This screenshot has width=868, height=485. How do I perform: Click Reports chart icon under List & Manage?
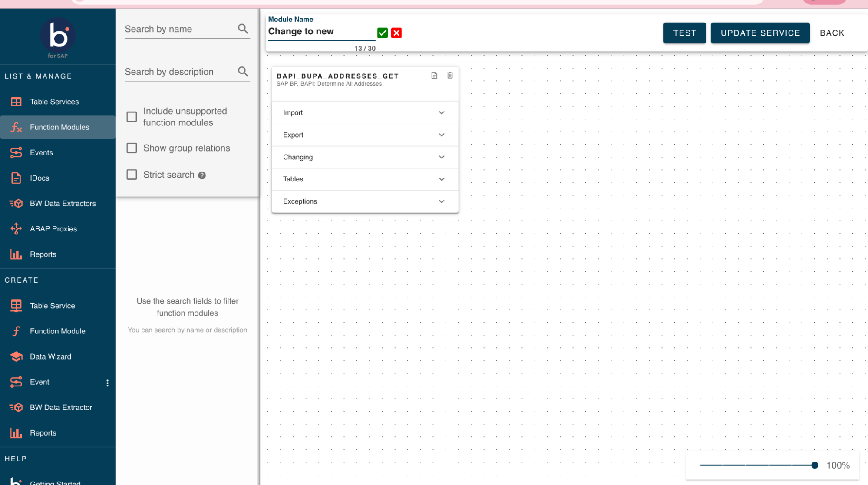tap(16, 254)
